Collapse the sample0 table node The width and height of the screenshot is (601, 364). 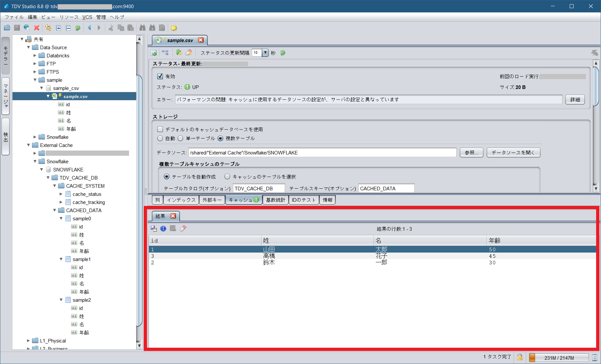[61, 218]
